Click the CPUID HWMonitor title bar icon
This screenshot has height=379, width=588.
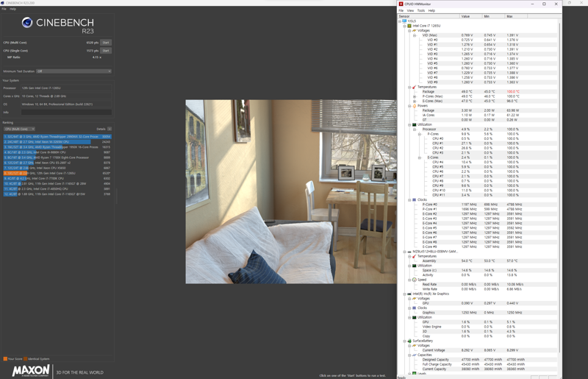(x=401, y=4)
